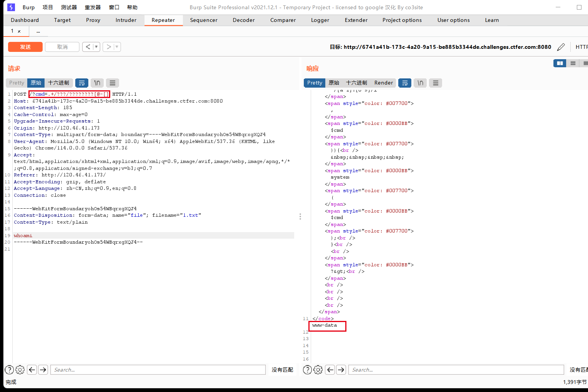Viewport: 588px width, 392px height.
Task: Open response panel hamburger options menu
Action: 436,83
